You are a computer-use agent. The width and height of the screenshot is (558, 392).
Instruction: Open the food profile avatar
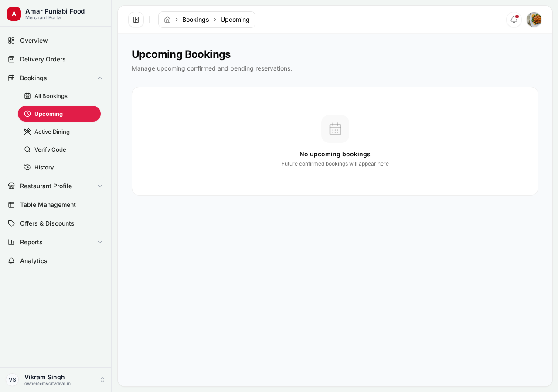(x=534, y=20)
